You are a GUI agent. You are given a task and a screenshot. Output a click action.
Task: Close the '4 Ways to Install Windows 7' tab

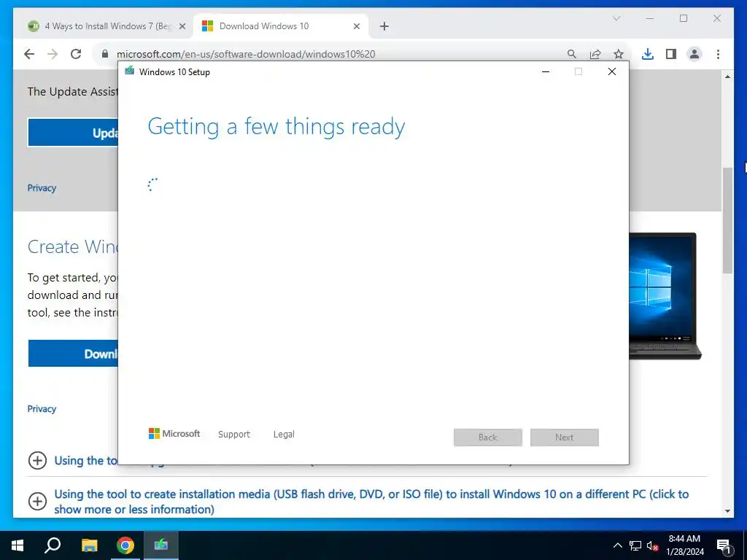(x=182, y=26)
